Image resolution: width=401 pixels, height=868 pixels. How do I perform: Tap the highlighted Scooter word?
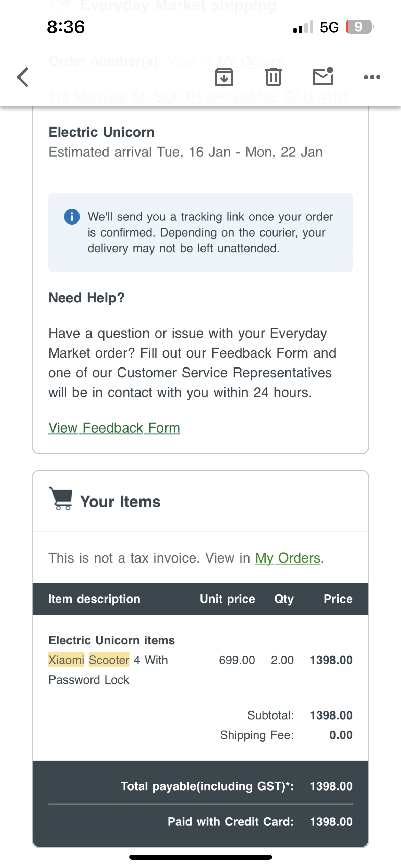tap(109, 660)
